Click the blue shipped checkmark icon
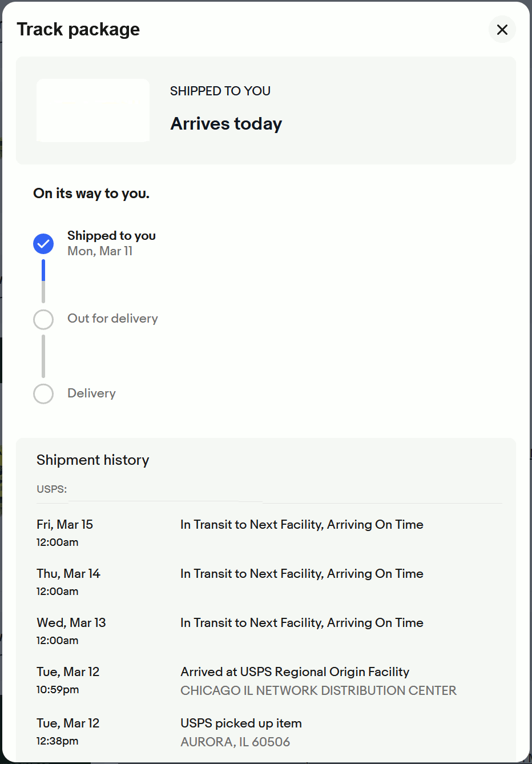Image resolution: width=532 pixels, height=764 pixels. pyautogui.click(x=43, y=243)
